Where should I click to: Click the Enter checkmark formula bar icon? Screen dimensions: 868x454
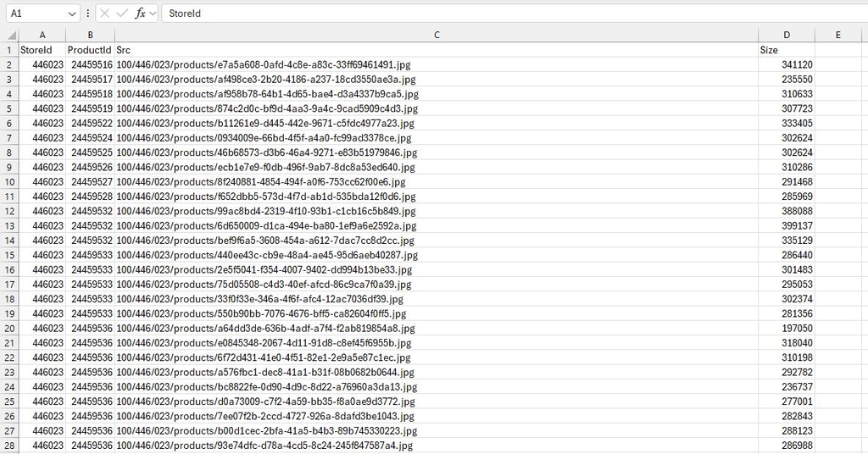[122, 14]
